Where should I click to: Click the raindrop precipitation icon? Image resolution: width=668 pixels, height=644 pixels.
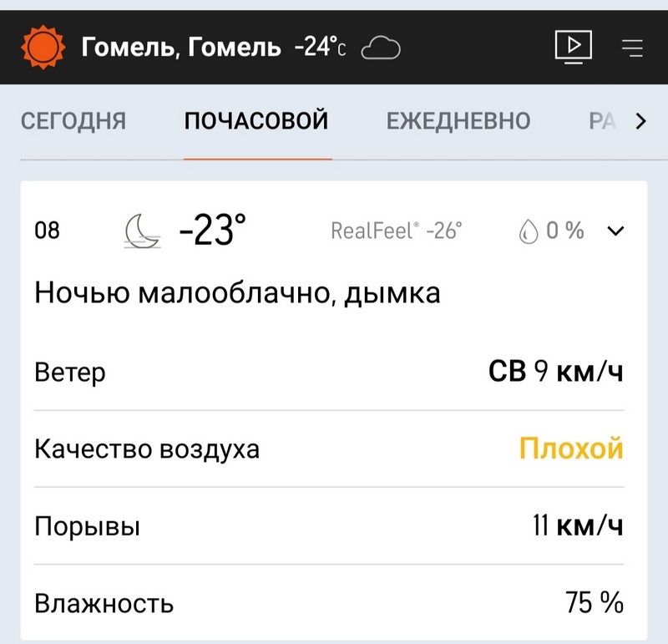528,231
